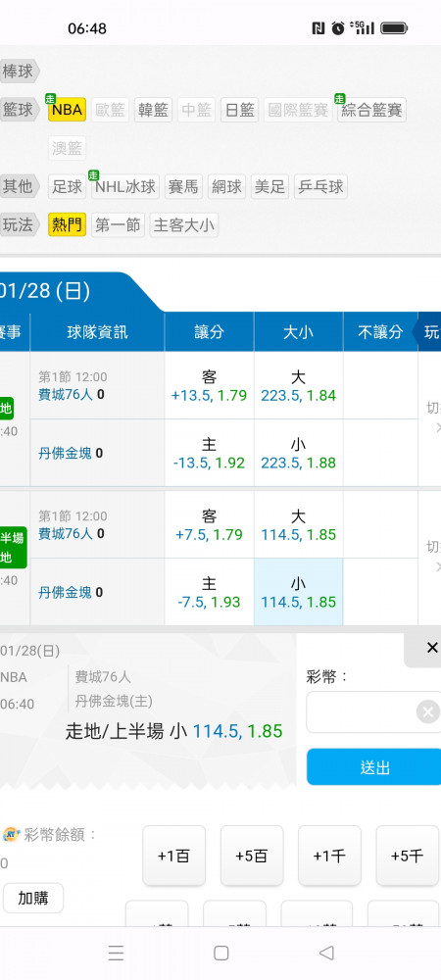Image resolution: width=441 pixels, height=980 pixels.
Task: Switch play type to 第一節
Action: tap(118, 225)
